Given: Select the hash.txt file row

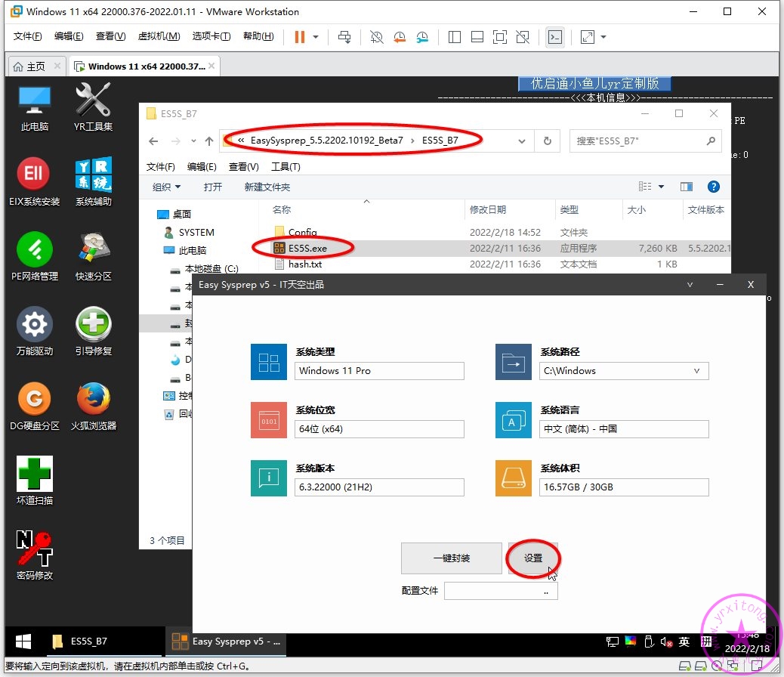Looking at the screenshot, I should pos(495,264).
